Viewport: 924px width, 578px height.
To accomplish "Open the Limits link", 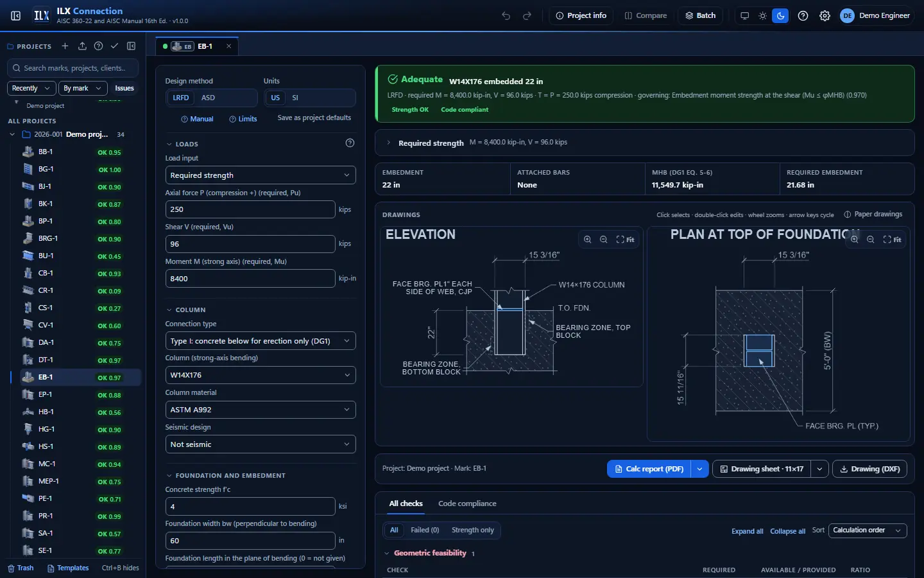I will pyautogui.click(x=243, y=119).
